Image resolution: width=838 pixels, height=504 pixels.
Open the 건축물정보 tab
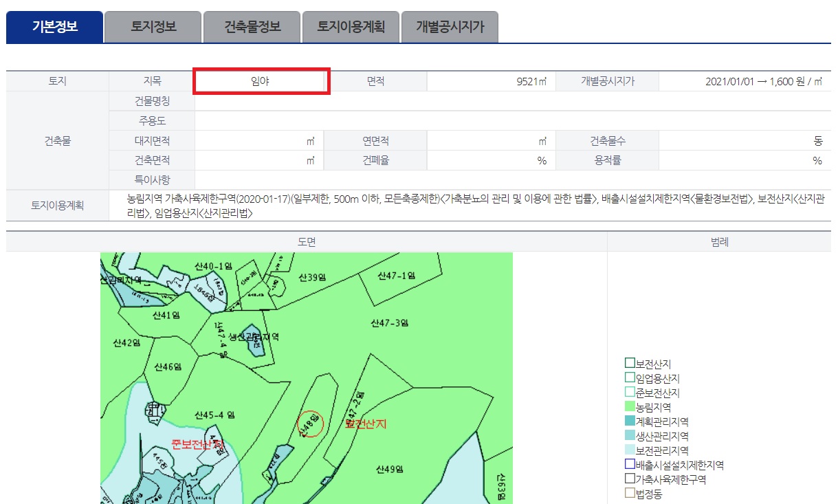click(x=251, y=26)
